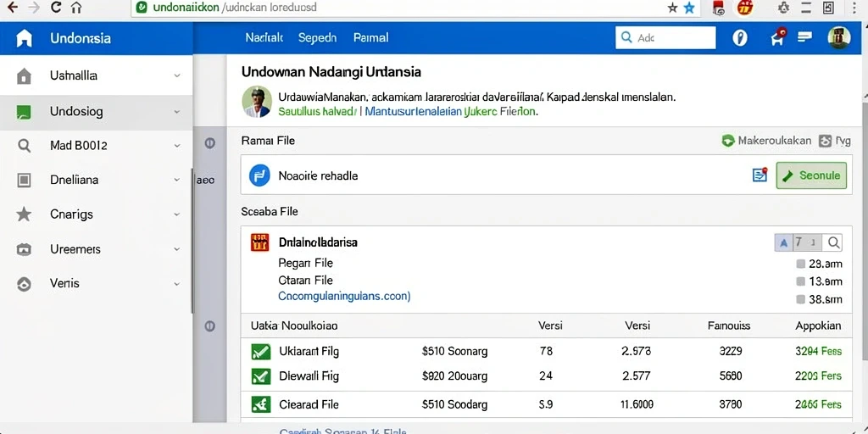Open the Seullurs halved link
The height and width of the screenshot is (434, 868).
pos(317,111)
